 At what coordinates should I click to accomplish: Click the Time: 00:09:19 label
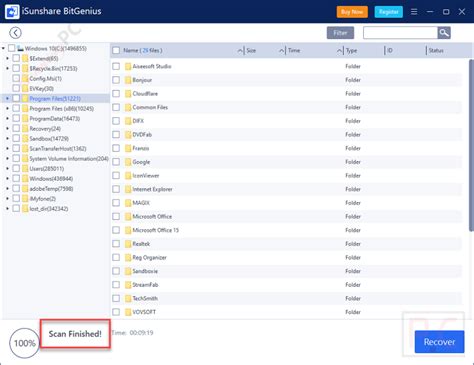[132, 333]
